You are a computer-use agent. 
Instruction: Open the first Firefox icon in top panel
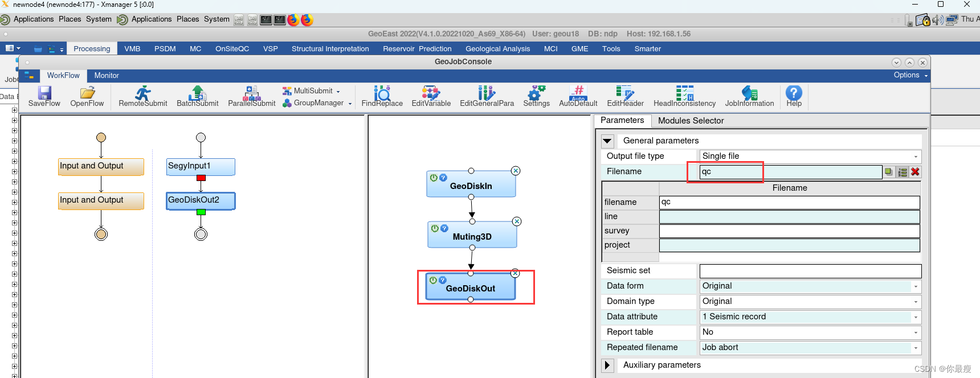click(x=293, y=20)
